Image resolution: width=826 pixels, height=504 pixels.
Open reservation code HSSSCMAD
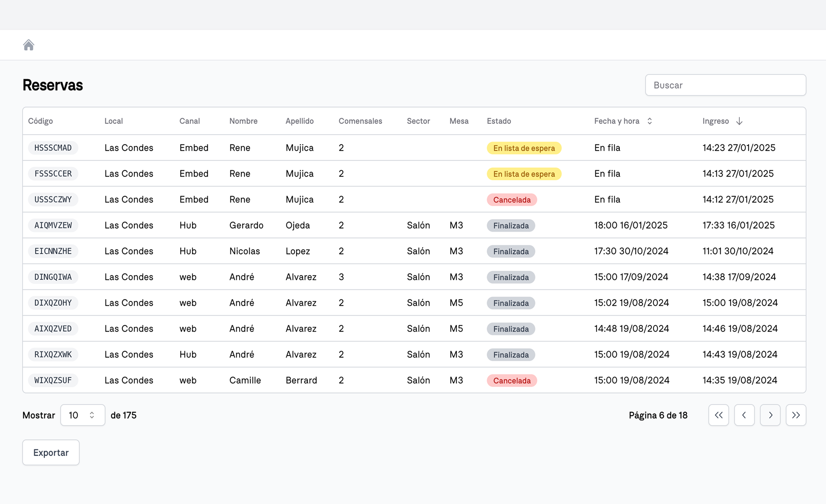click(53, 148)
